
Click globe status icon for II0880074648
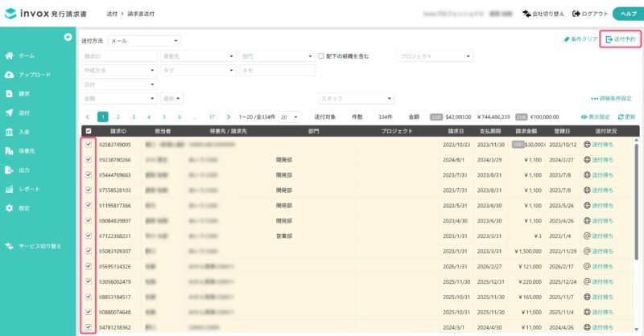[587, 312]
